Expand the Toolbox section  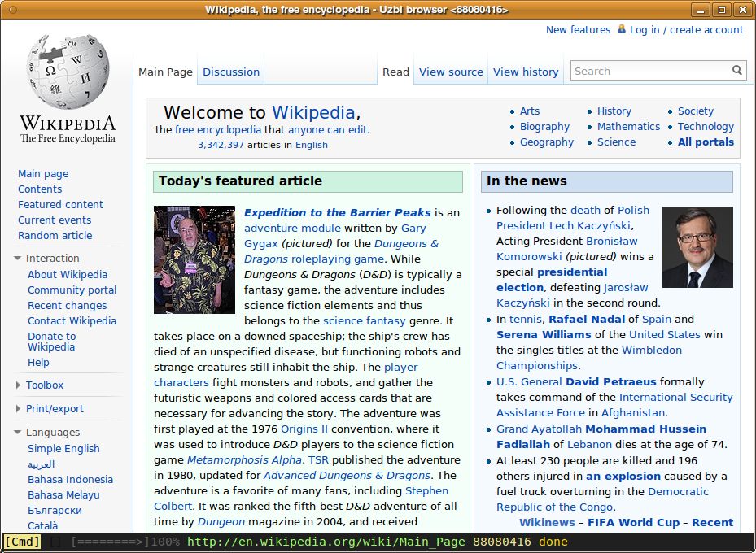(19, 385)
